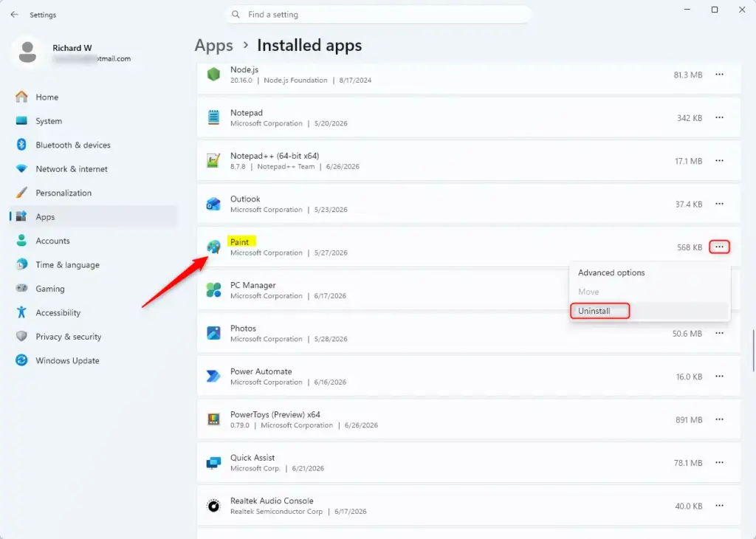This screenshot has height=539, width=756.
Task: Open the three-dot menu for PowerToys
Action: [x=719, y=419]
